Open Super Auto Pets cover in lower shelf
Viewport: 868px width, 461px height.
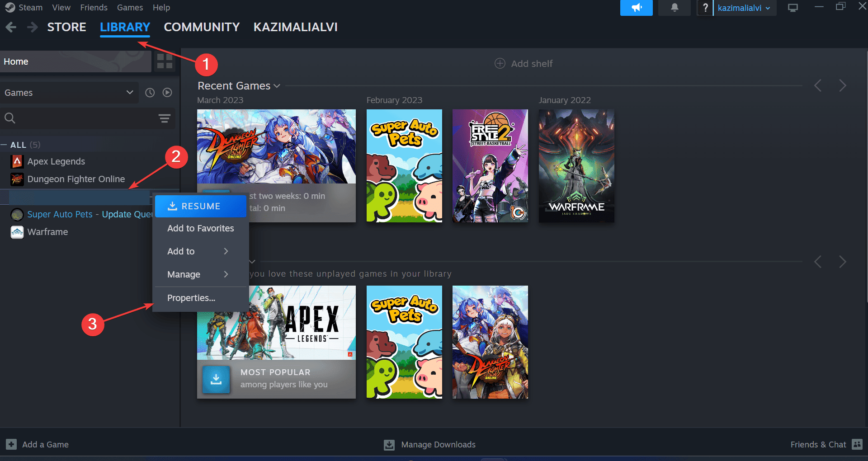(x=404, y=342)
